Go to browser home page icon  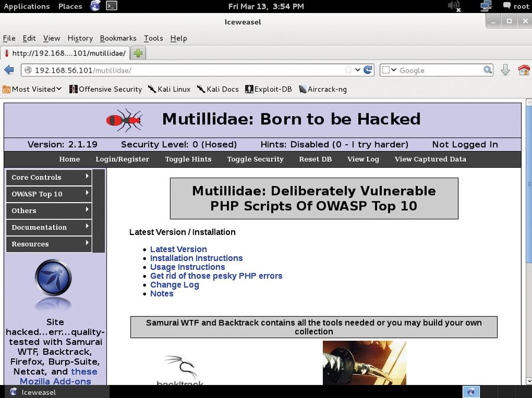point(524,70)
